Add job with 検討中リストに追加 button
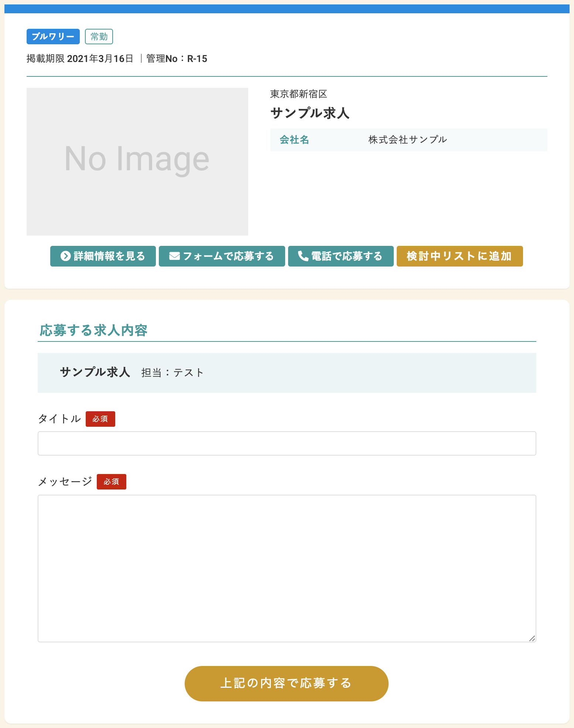 [x=460, y=256]
